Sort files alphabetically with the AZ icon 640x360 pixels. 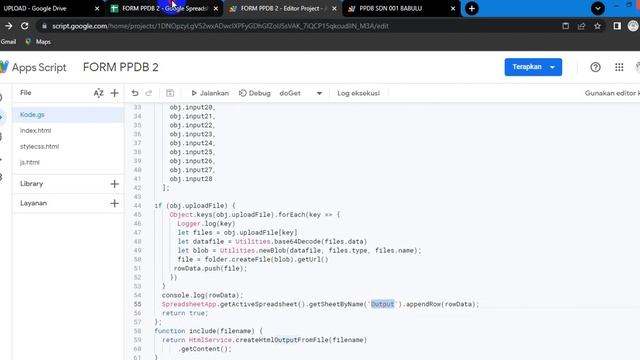[98, 93]
